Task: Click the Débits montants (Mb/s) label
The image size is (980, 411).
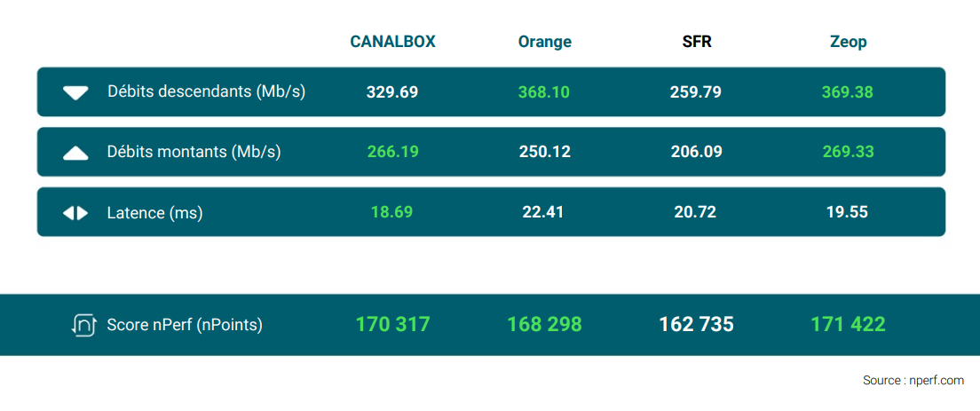Action: 194,152
